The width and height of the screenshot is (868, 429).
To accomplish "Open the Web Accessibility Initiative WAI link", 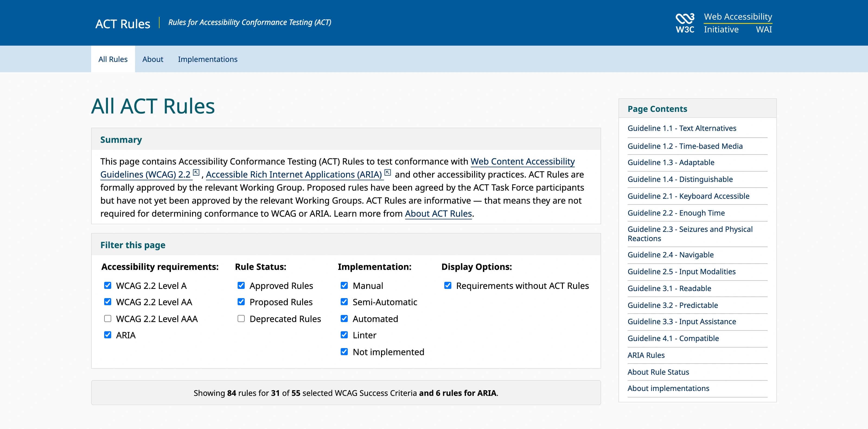I will [x=738, y=23].
